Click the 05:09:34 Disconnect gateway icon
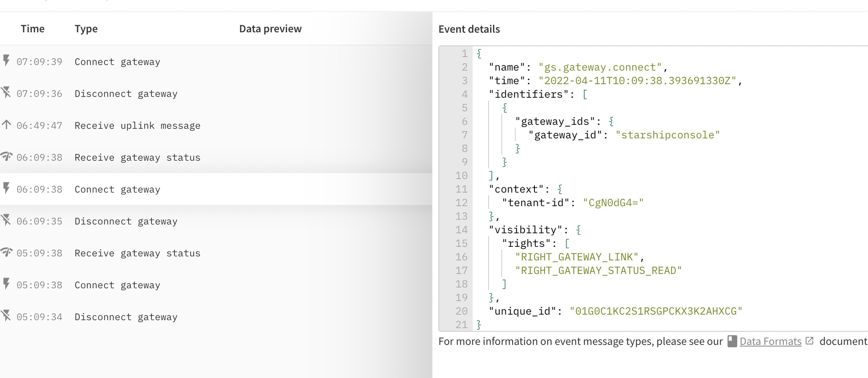 pyautogui.click(x=6, y=316)
